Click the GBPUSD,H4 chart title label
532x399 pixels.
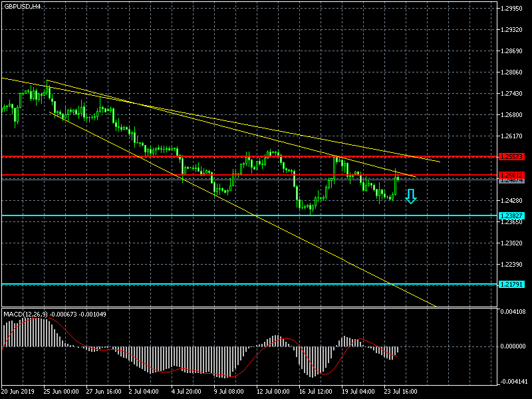(x=21, y=6)
